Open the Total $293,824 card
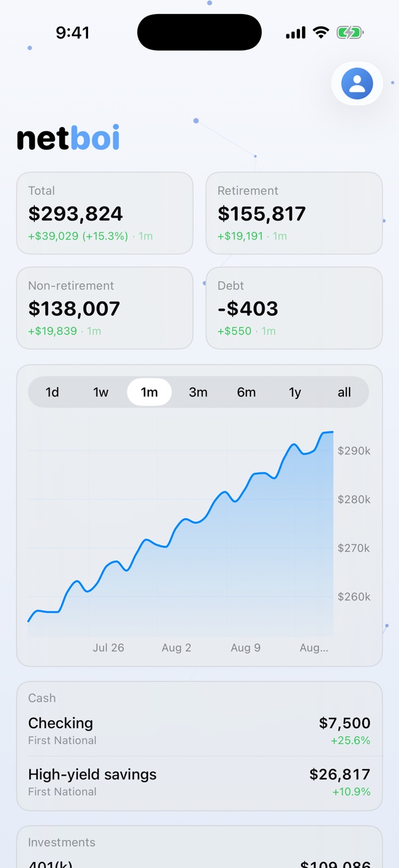 104,213
